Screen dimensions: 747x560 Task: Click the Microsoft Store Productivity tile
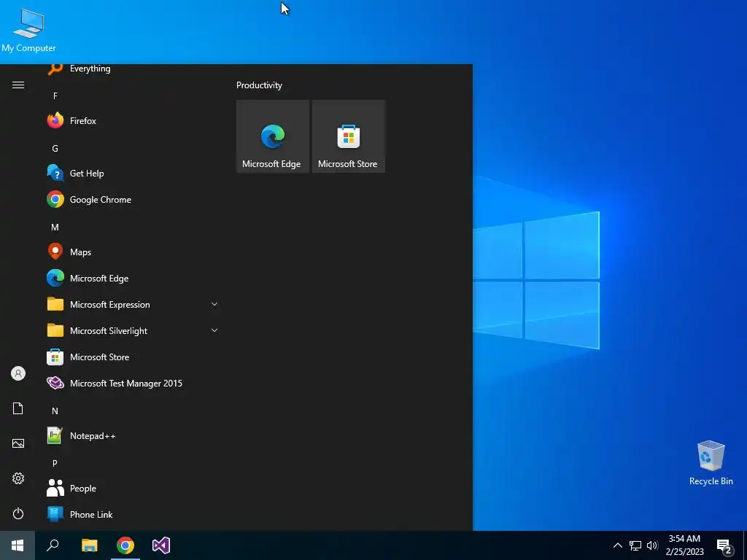pyautogui.click(x=348, y=136)
